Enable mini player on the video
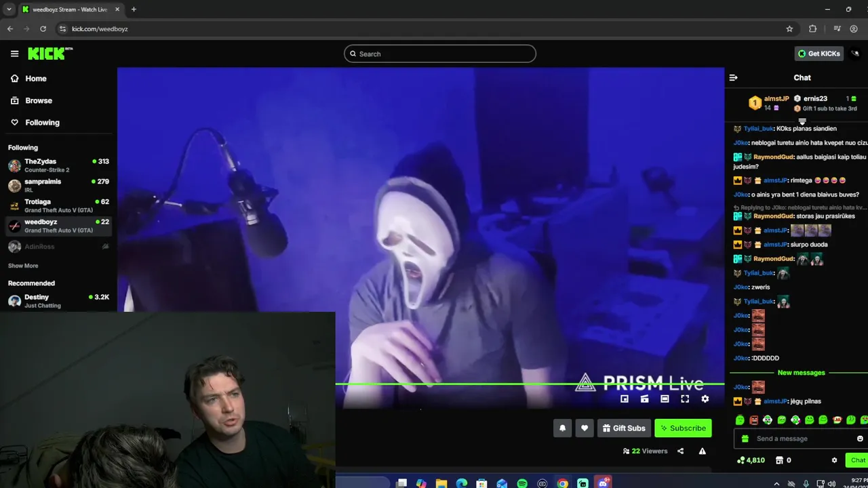This screenshot has width=868, height=488. tap(625, 399)
